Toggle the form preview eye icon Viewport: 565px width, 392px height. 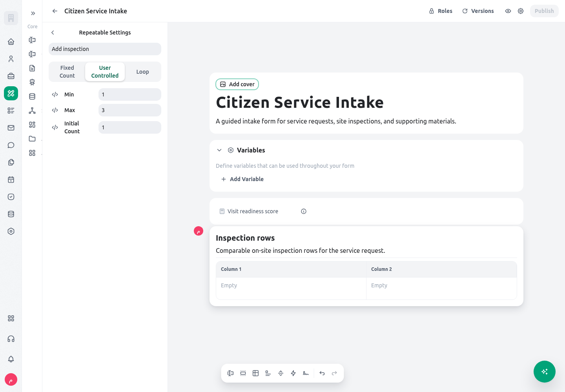coord(508,11)
